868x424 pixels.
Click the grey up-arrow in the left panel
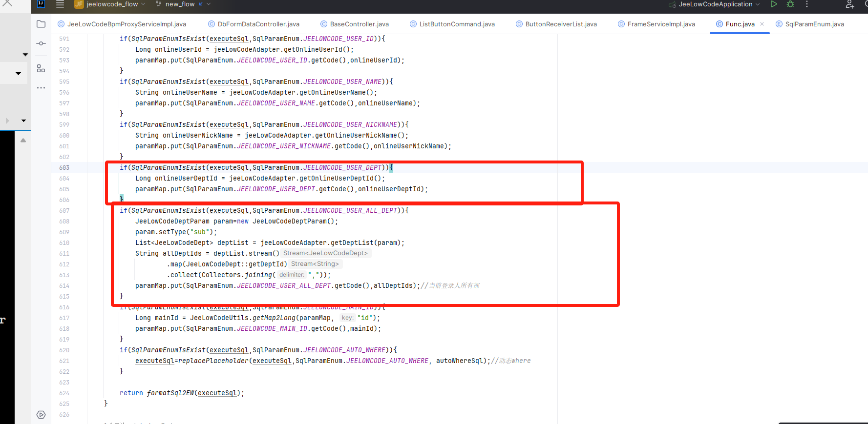[23, 141]
